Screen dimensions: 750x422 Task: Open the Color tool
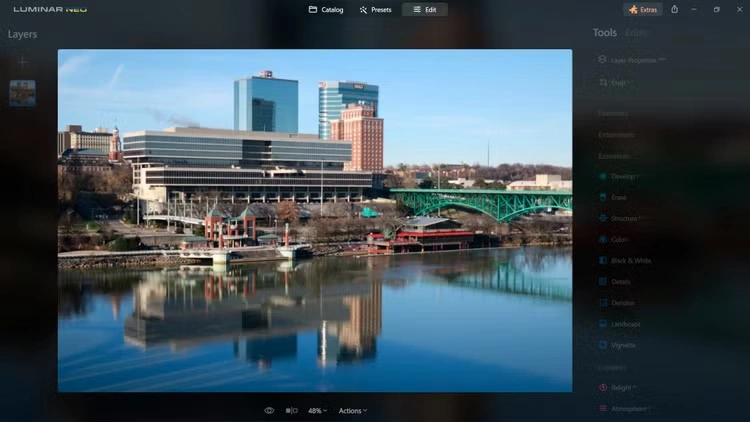[x=614, y=239]
